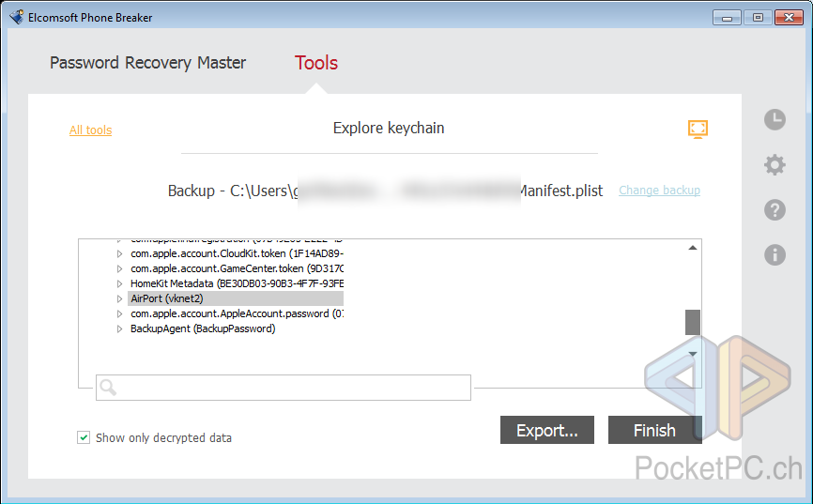Expand BackupAgent (BackupPassword) entry

point(120,328)
